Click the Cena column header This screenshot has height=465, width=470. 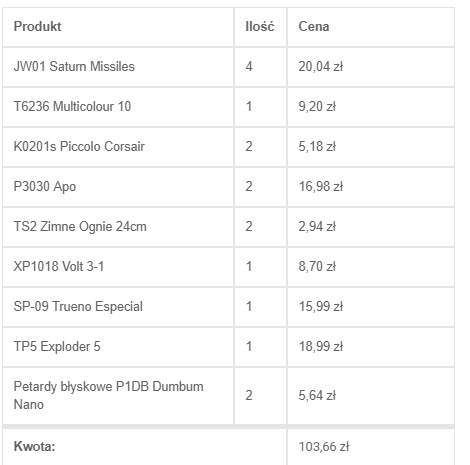click(x=314, y=27)
